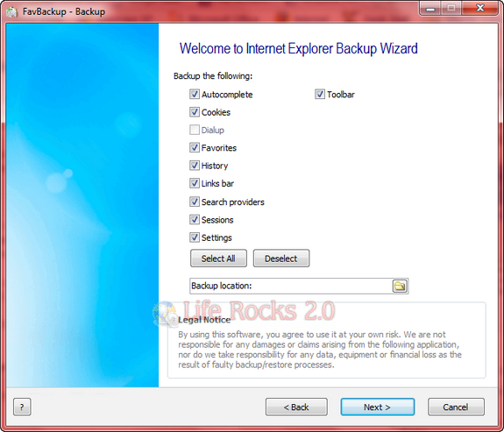The height and width of the screenshot is (432, 504).
Task: Click the Select All button
Action: click(x=218, y=258)
